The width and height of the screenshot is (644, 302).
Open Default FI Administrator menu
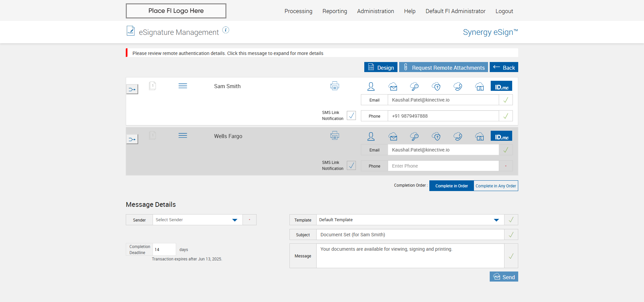pos(455,11)
